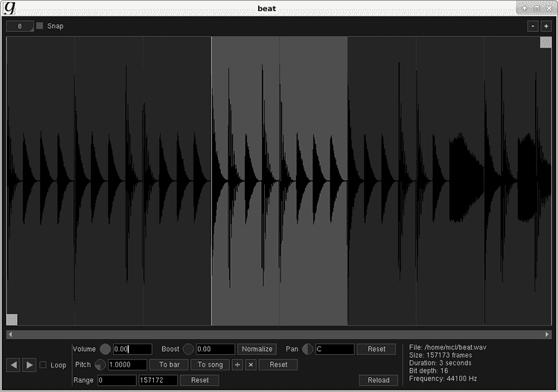
Task: Click the Pan dial knob
Action: [x=307, y=349]
